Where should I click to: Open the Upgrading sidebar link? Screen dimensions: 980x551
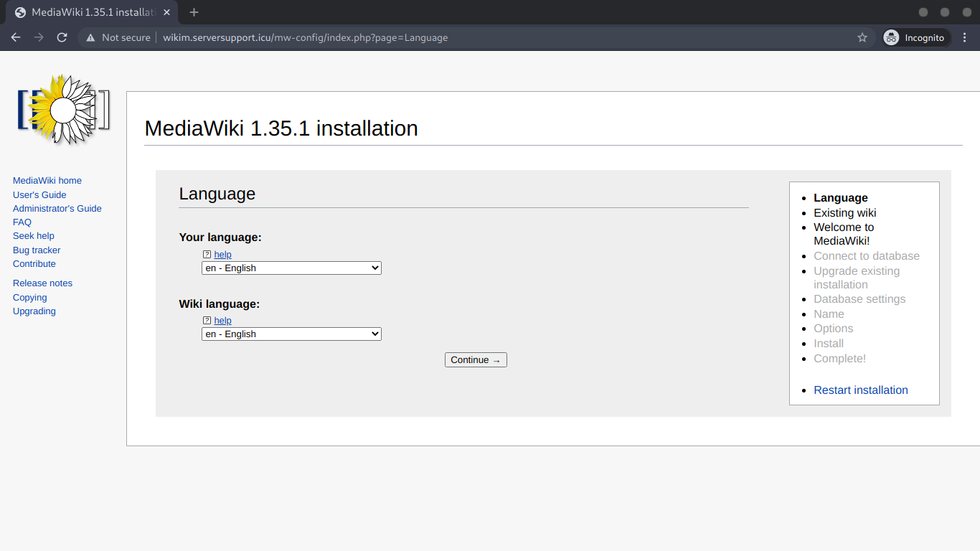pyautogui.click(x=34, y=311)
